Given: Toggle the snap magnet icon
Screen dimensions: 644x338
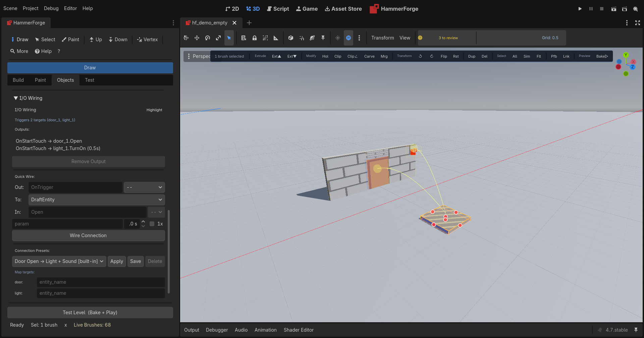Looking at the screenshot, I should point(302,38).
